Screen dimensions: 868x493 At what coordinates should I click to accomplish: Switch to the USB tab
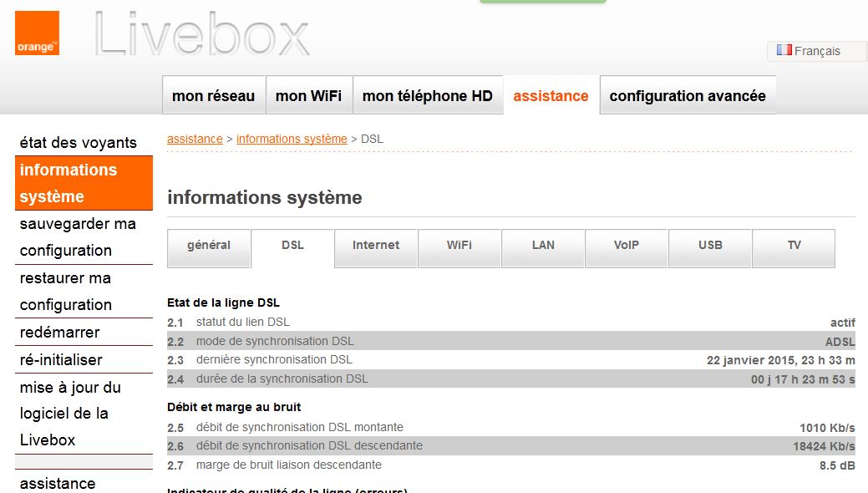pyautogui.click(x=710, y=246)
